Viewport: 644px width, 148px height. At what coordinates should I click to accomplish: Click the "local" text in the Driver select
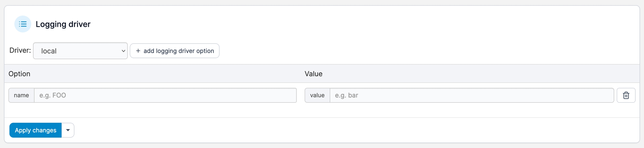click(49, 51)
